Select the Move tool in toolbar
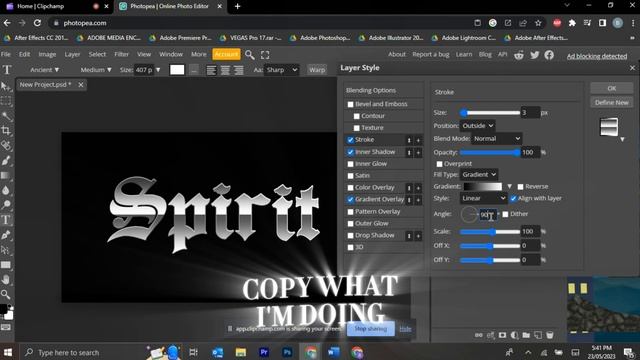The height and width of the screenshot is (360, 640). click(6, 86)
